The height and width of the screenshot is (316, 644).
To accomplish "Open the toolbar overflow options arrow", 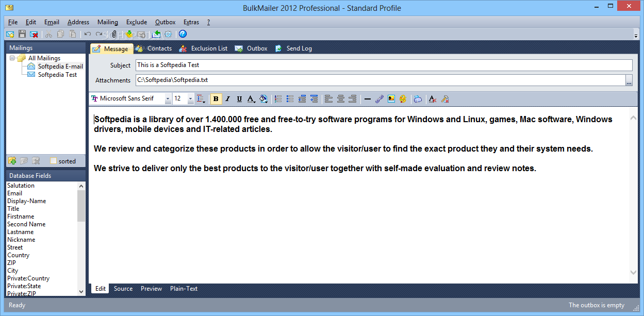I will point(636,35).
